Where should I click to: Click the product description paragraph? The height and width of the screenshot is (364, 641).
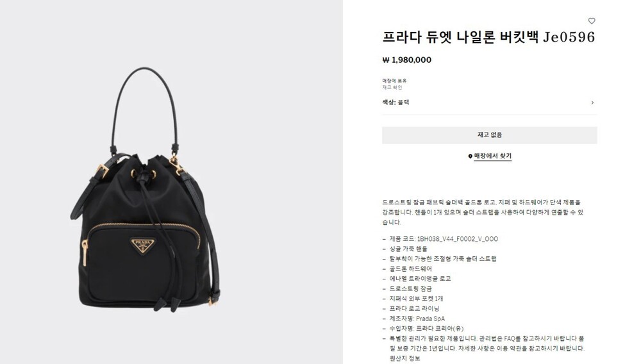click(x=483, y=212)
